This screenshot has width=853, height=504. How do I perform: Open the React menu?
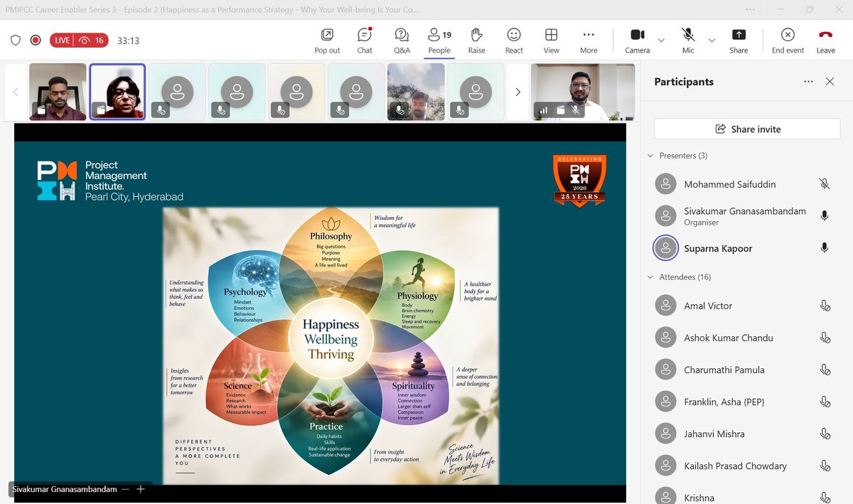point(514,41)
